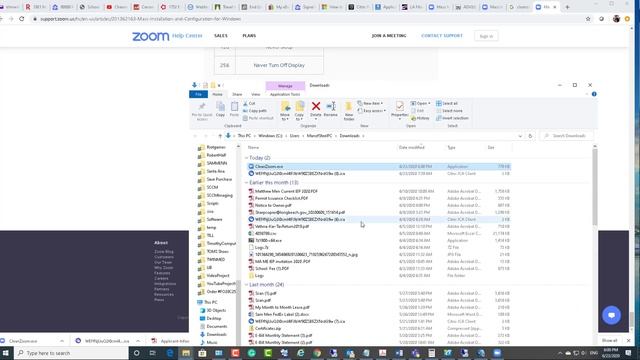Image resolution: width=640 pixels, height=360 pixels.
Task: Click Select all in the ribbon
Action: click(447, 103)
